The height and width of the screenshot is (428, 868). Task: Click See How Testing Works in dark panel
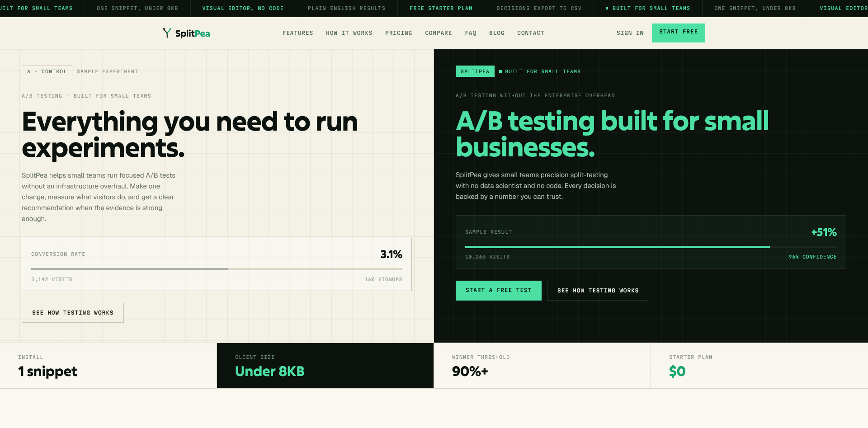[x=598, y=291]
